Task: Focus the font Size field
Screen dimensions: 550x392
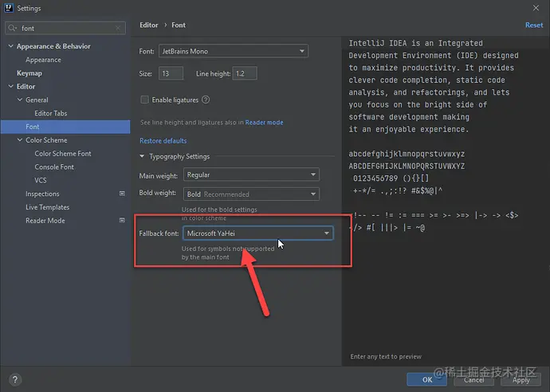Action: tap(171, 73)
